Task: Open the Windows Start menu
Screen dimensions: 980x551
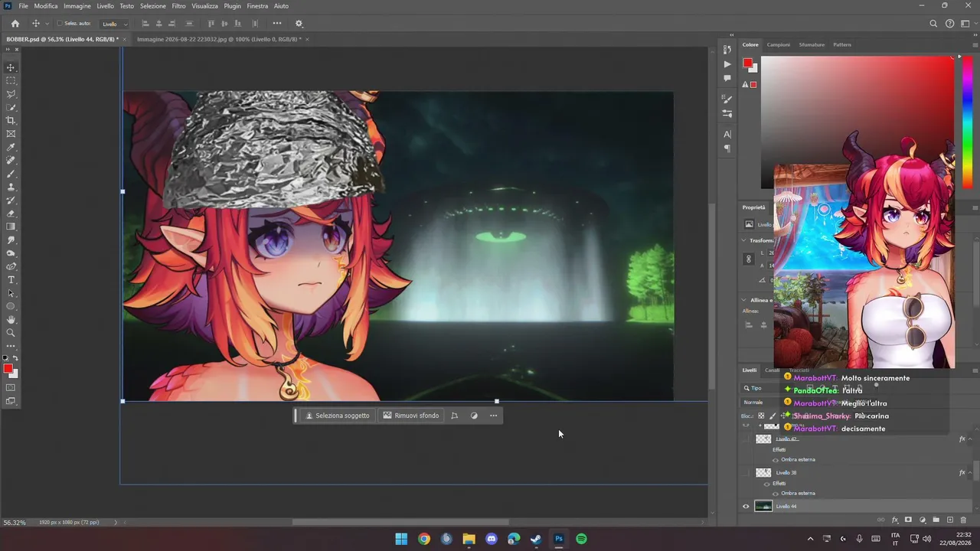Action: pyautogui.click(x=401, y=539)
